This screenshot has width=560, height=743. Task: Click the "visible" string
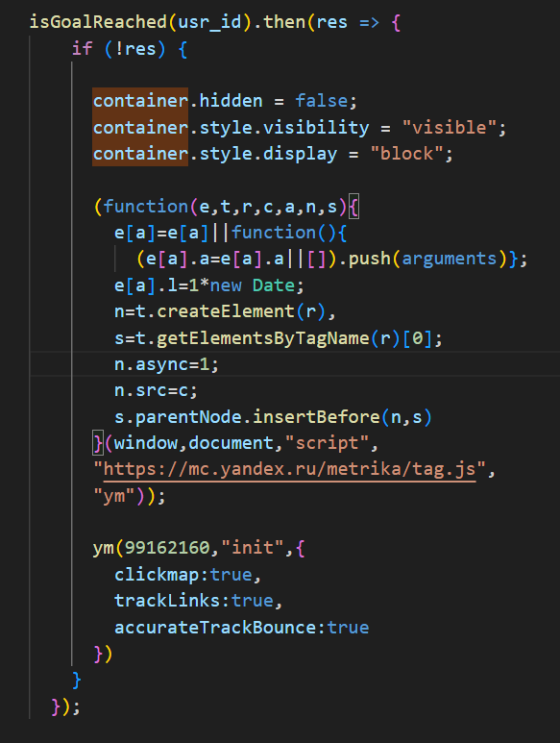[x=450, y=128]
